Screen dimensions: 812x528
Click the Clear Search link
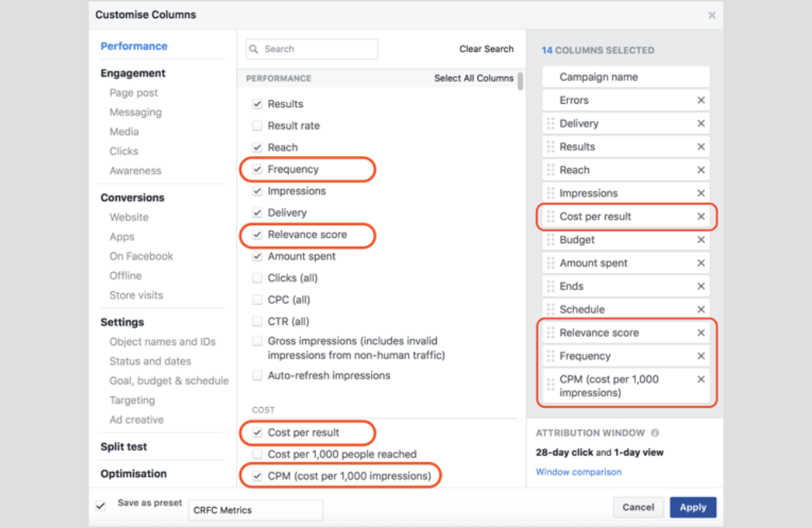(x=486, y=49)
